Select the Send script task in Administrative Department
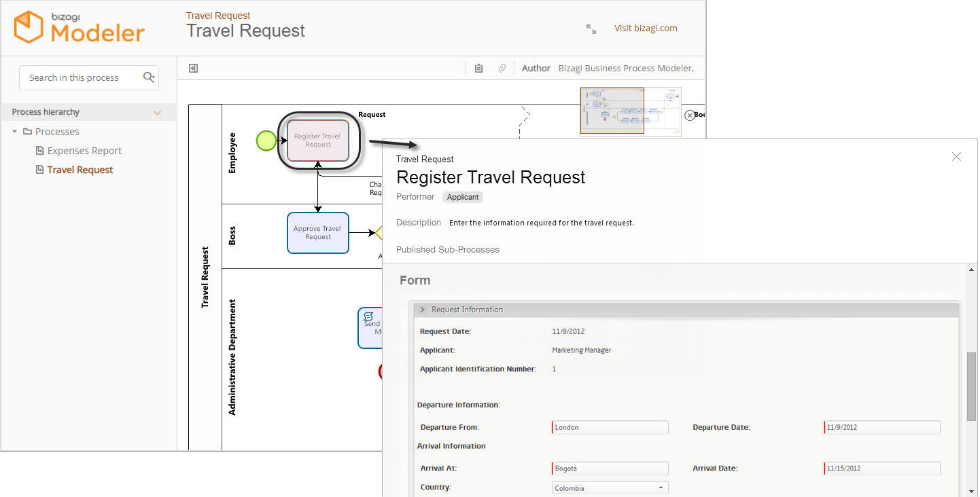This screenshot has height=497, width=980. click(370, 328)
